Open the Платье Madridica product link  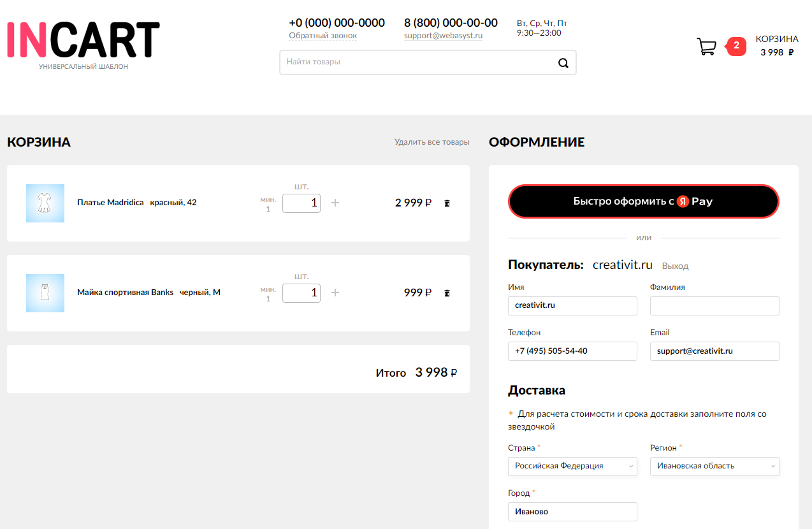click(110, 203)
